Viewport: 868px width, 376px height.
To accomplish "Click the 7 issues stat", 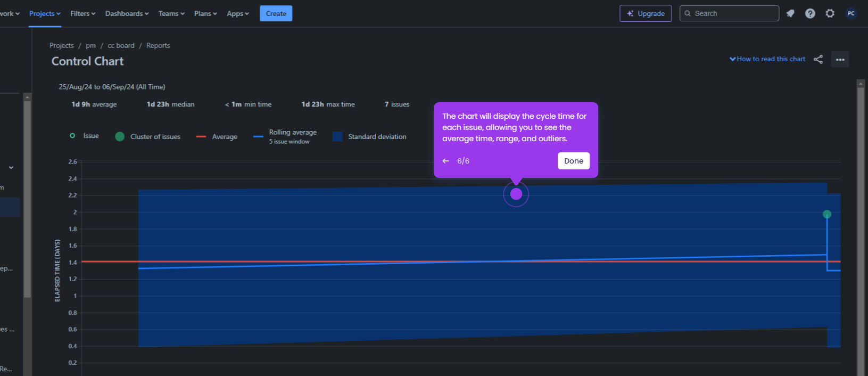I will pos(397,104).
